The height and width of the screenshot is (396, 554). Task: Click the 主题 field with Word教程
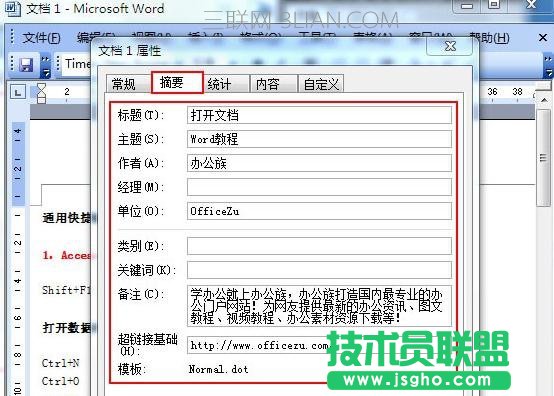(x=319, y=139)
